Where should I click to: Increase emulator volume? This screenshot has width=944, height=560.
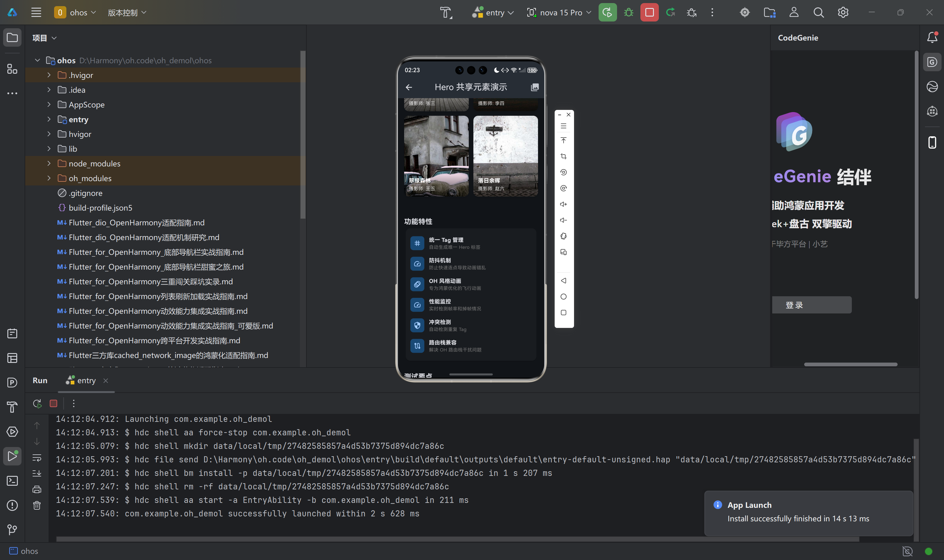pyautogui.click(x=563, y=204)
